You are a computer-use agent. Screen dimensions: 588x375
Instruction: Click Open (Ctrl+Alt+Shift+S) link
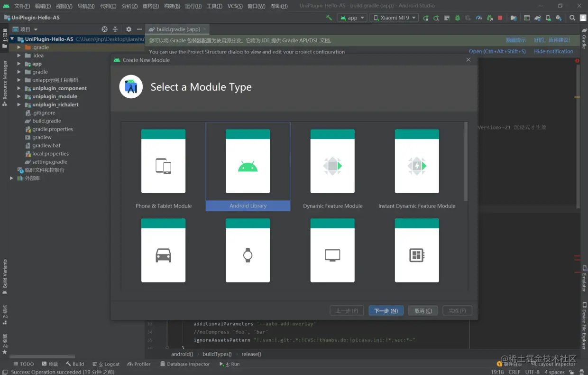point(497,51)
